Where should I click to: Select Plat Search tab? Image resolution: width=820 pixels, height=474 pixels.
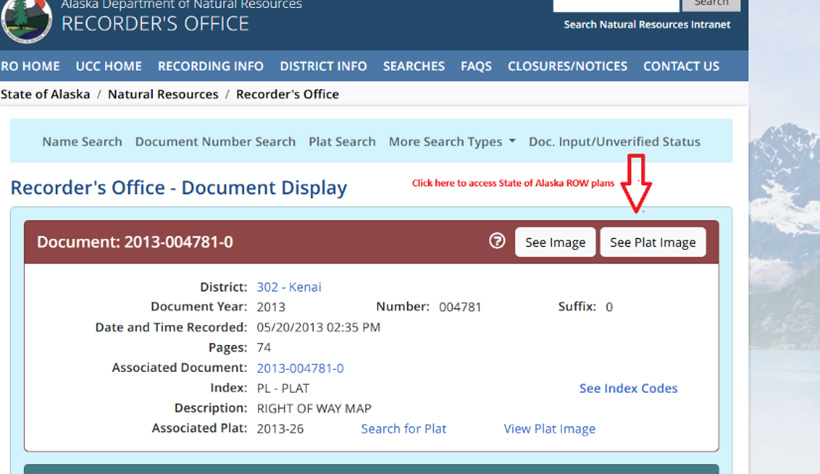pyautogui.click(x=342, y=142)
